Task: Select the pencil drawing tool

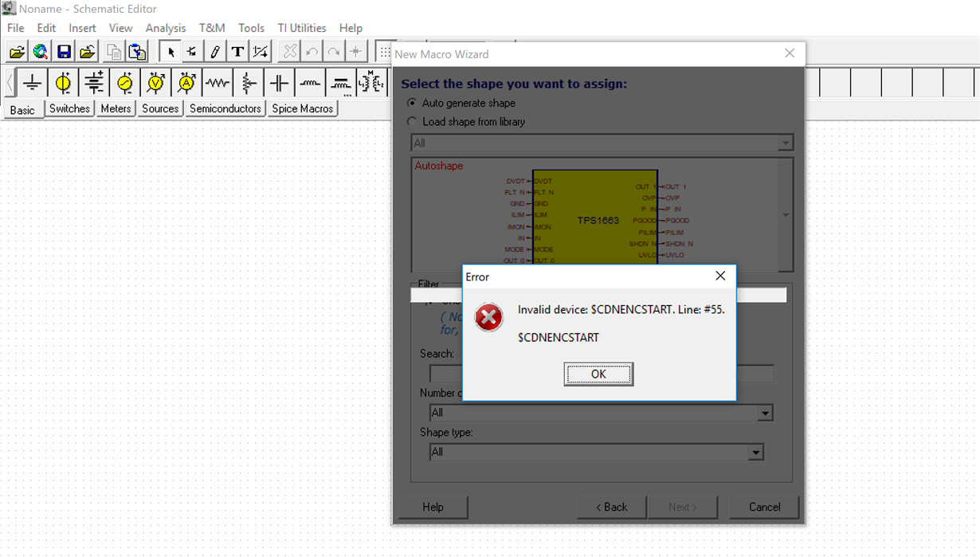Action: click(x=214, y=52)
